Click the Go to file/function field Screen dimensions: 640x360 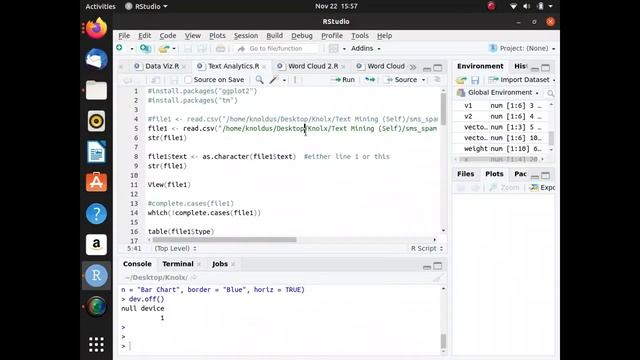277,49
